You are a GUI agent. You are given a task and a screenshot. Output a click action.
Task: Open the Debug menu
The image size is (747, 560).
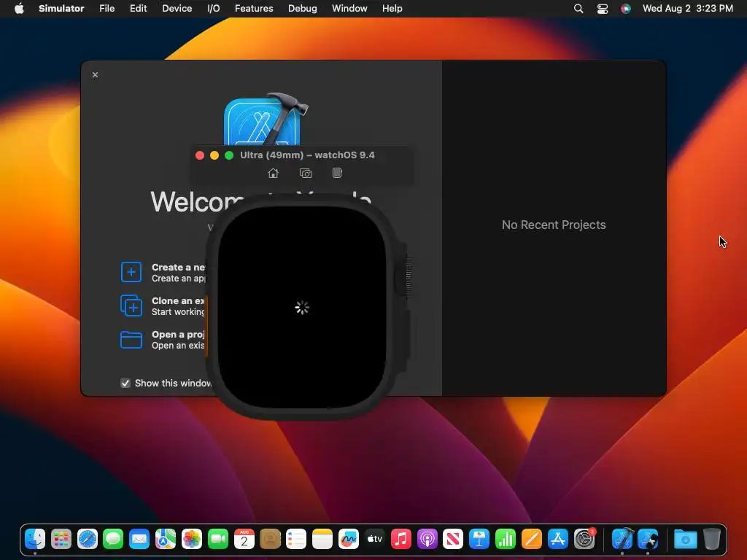(303, 8)
